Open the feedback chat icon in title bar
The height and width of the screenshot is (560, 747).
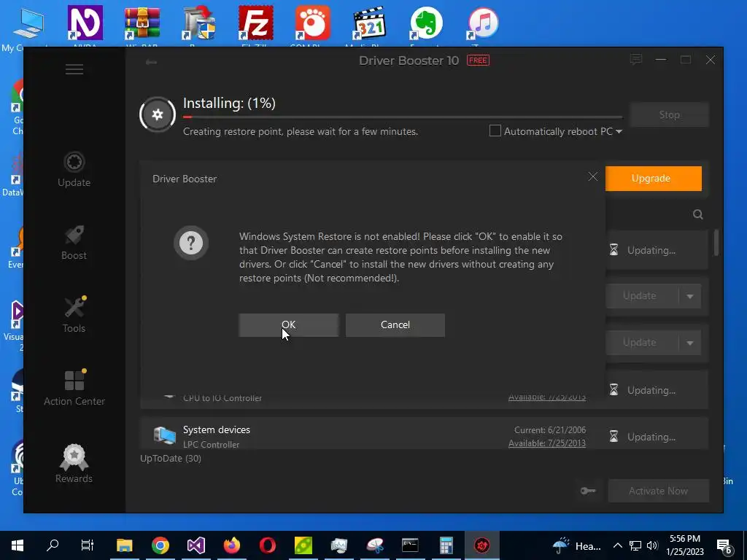click(636, 60)
